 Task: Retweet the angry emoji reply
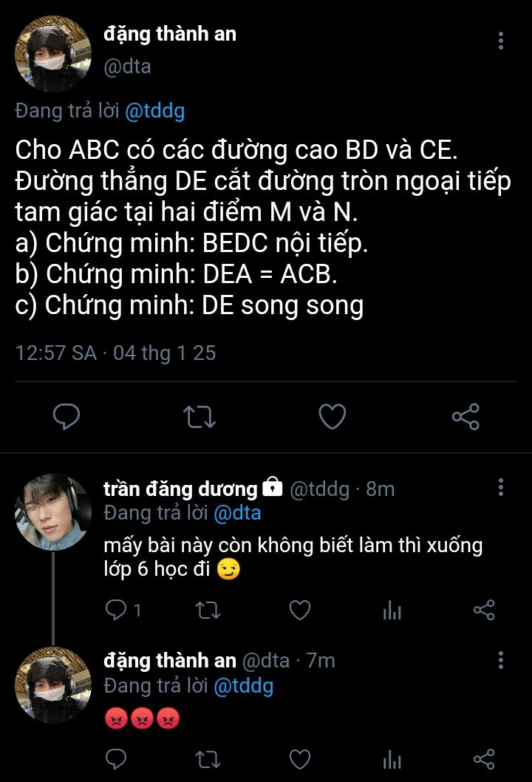[208, 760]
